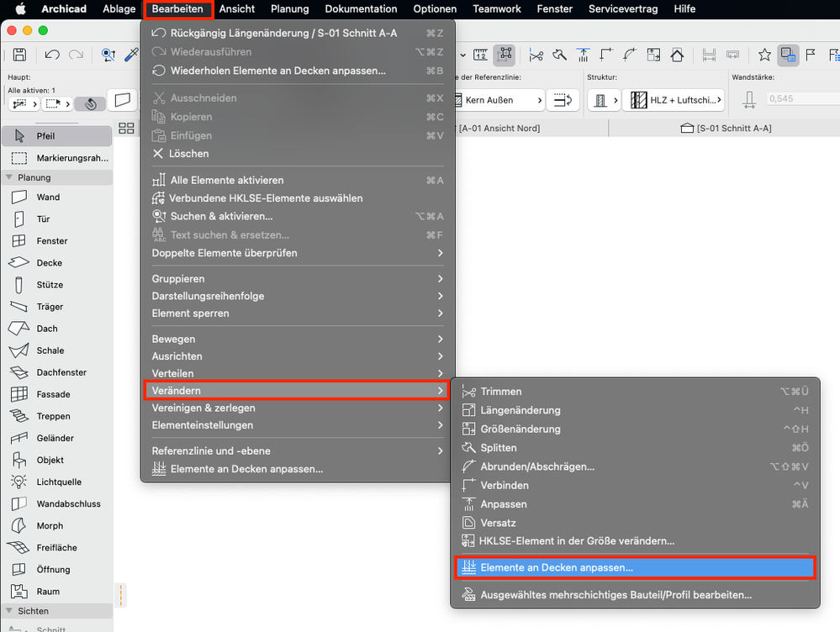840x632 pixels.
Task: Expand the Bewegen submenu
Action: tap(298, 339)
